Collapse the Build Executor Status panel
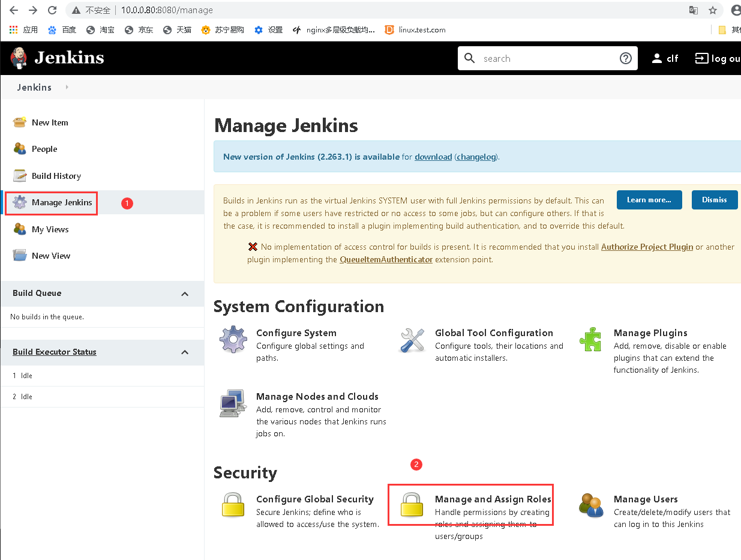 (x=185, y=352)
